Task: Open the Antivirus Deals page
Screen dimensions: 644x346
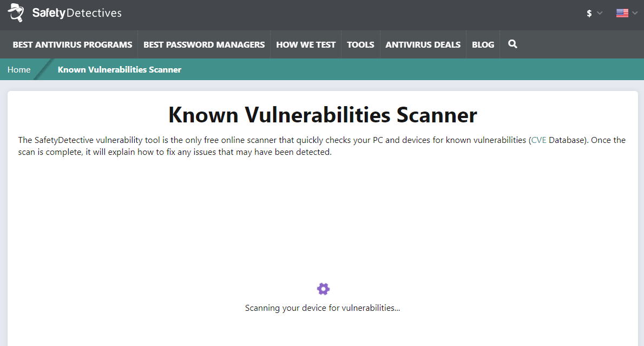Action: 423,44
